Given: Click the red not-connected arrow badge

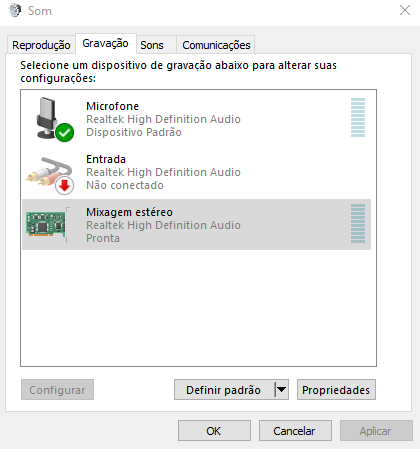Looking at the screenshot, I should (x=64, y=185).
